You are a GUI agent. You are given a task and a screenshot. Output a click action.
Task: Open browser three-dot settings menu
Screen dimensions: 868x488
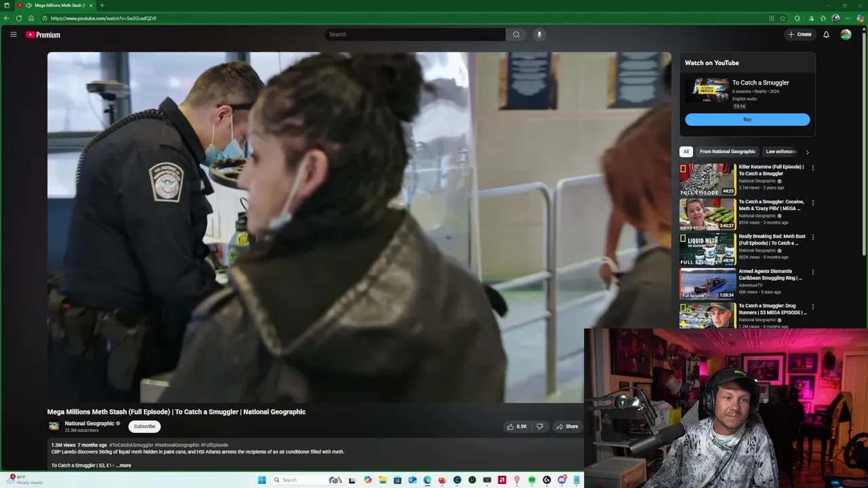coord(848,18)
